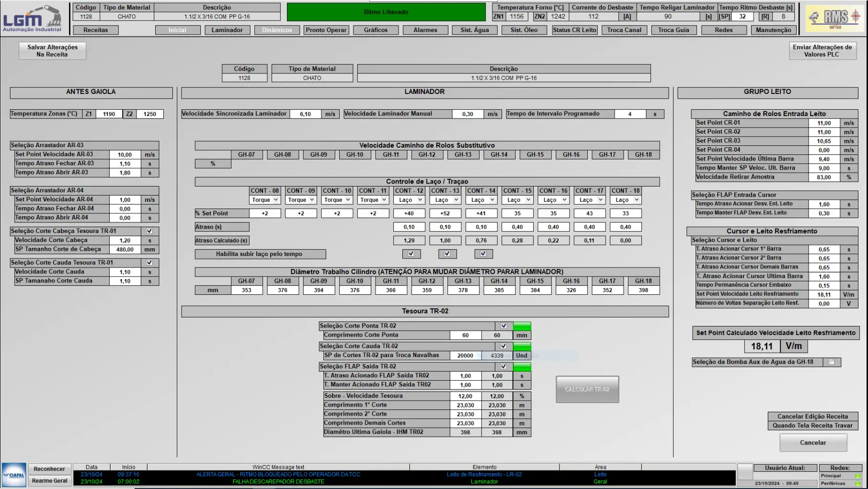Click green indicator beside Seleção Corte Ponta TR-02

click(x=522, y=326)
